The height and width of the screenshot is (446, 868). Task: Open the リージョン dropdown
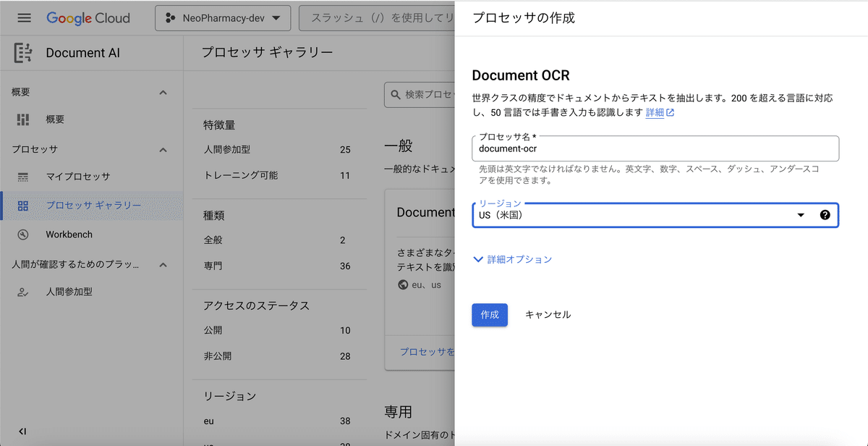click(x=655, y=215)
